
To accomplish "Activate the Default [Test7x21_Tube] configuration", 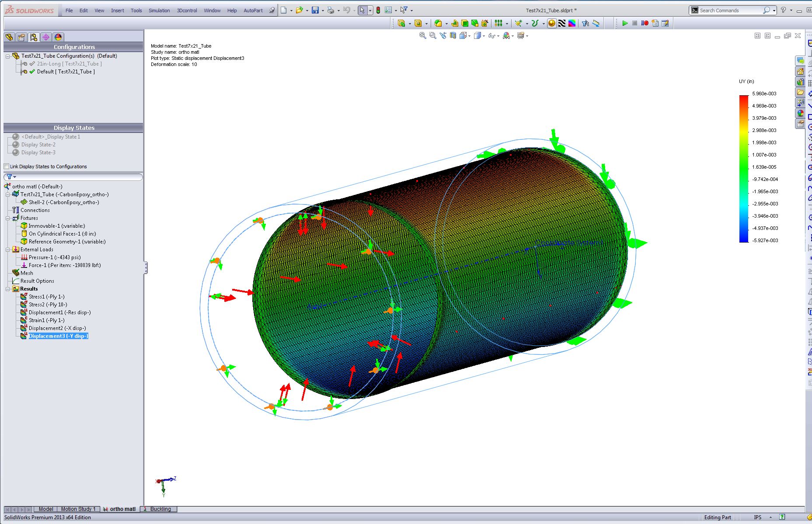I will coord(66,72).
